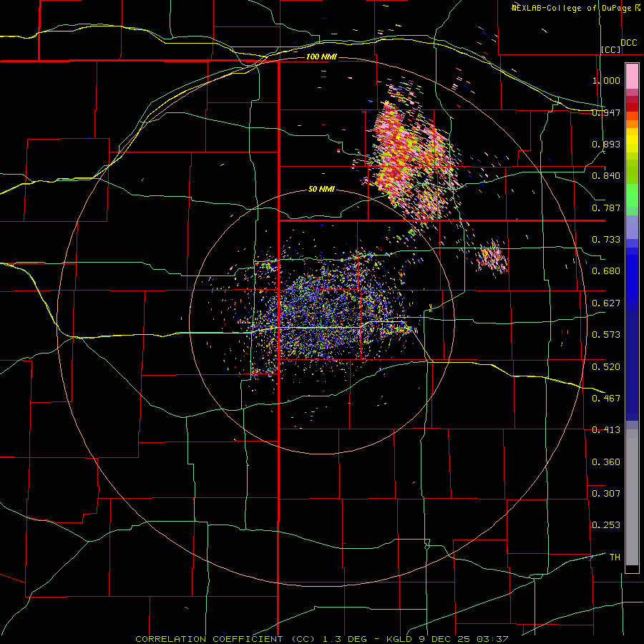Click the 0.733 scale value
Viewport: 644px width, 644px height.
pyautogui.click(x=606, y=240)
